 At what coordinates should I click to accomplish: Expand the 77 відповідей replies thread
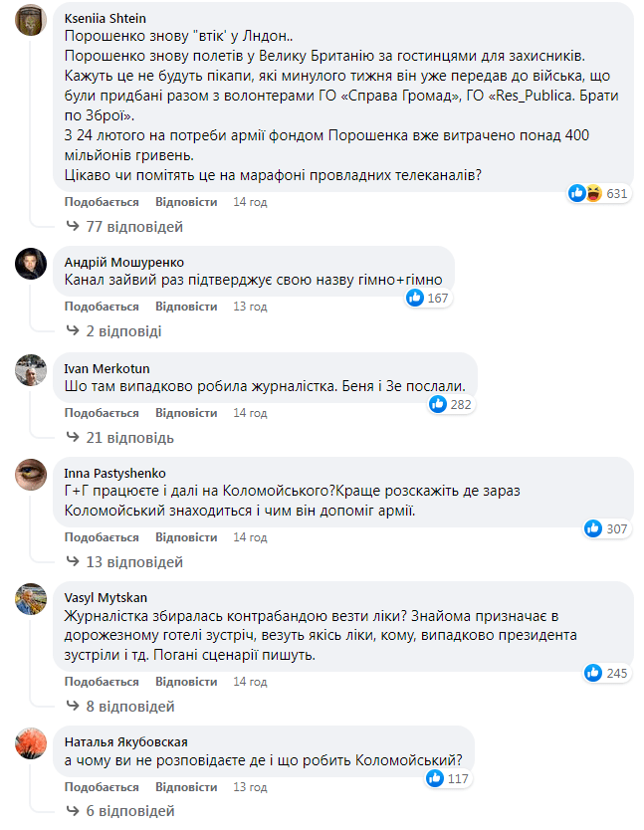click(124, 227)
